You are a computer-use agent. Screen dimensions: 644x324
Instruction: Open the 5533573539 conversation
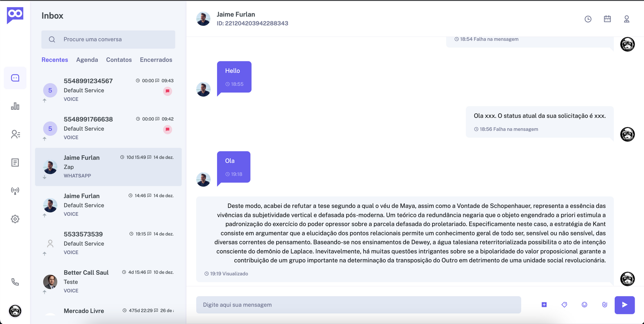108,243
